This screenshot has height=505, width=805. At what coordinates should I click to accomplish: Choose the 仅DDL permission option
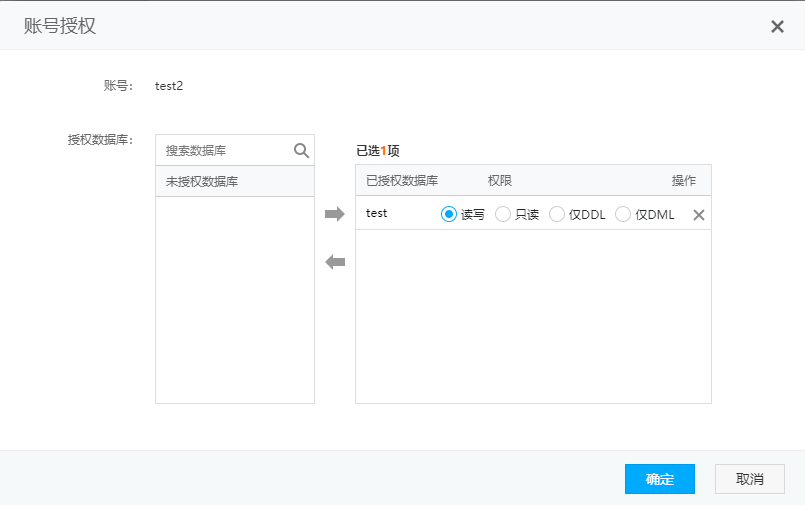tap(557, 214)
